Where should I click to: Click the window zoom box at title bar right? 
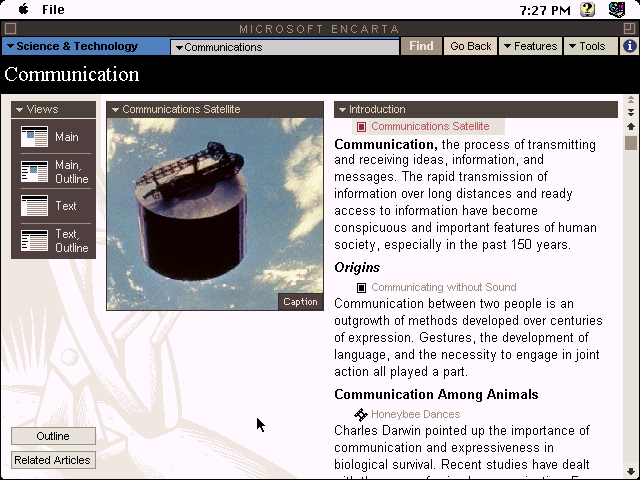tap(629, 28)
